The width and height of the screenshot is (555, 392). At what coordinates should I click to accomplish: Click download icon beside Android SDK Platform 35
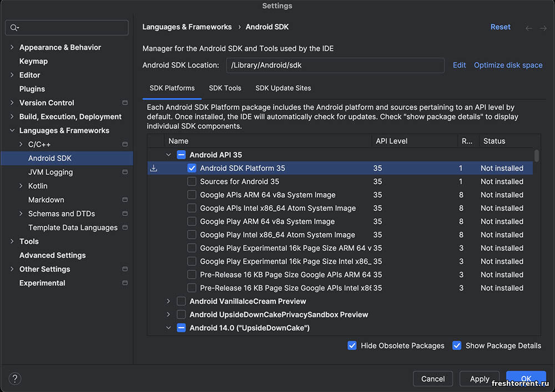tap(154, 168)
